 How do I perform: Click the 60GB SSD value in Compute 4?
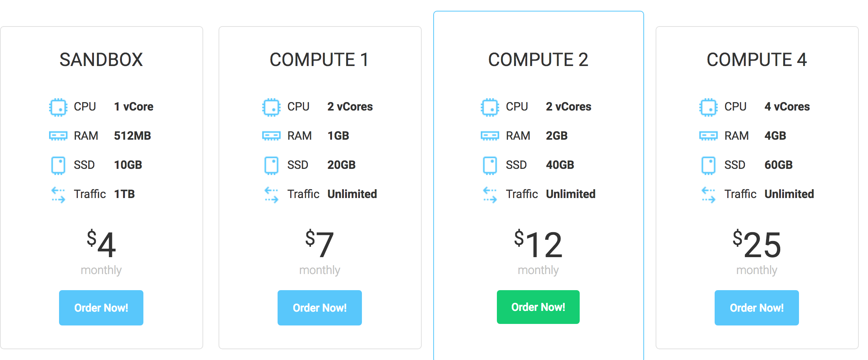point(778,165)
